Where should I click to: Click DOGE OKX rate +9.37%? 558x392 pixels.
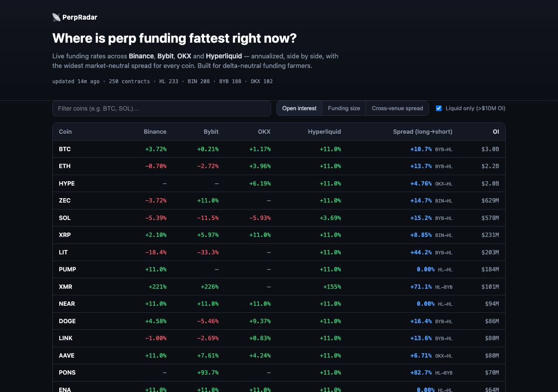point(260,321)
